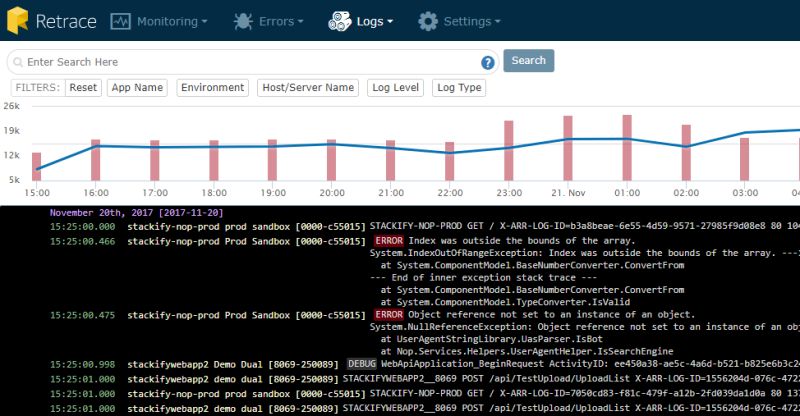The height and width of the screenshot is (416, 800).
Task: Open the Log Type filter
Action: 459,88
